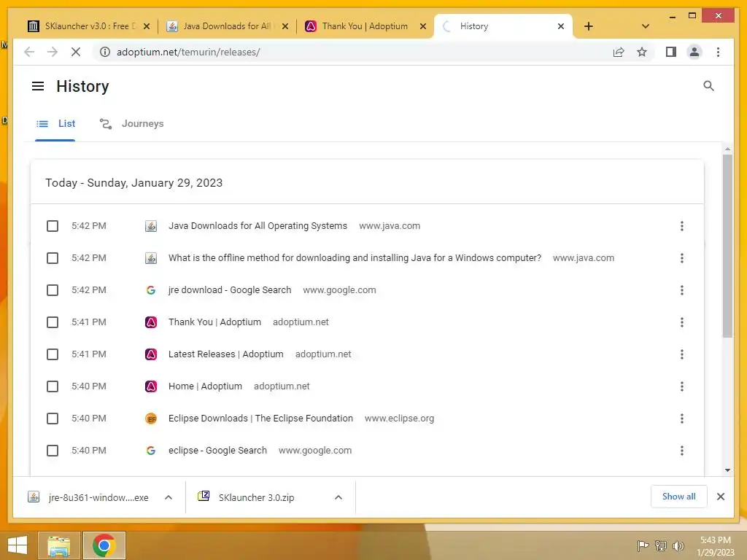
Task: Close the Java Downloads tab
Action: pyautogui.click(x=285, y=26)
